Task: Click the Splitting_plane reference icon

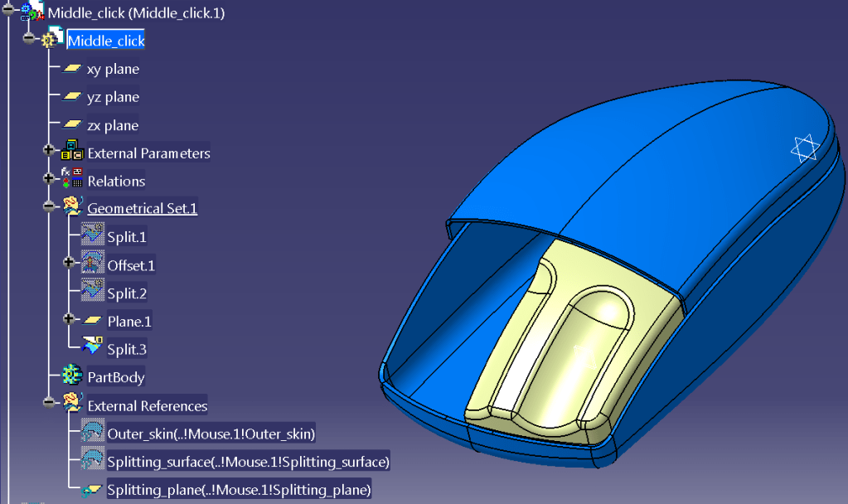Action: click(x=92, y=490)
